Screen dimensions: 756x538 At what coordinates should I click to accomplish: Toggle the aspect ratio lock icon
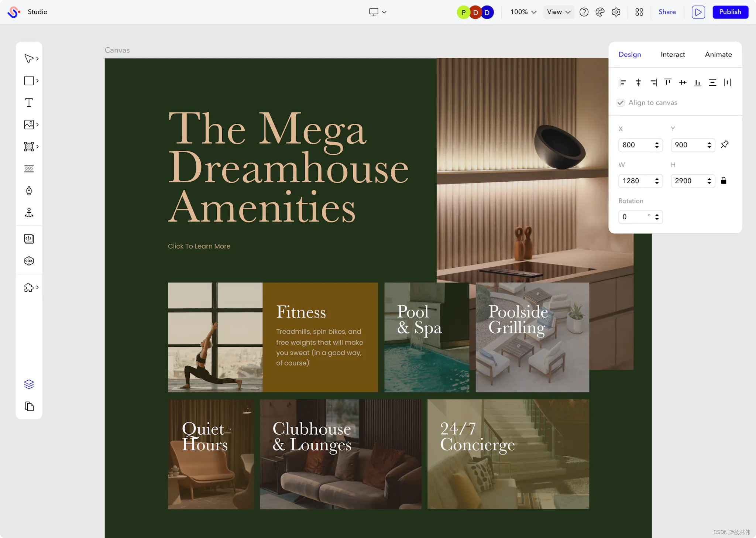pyautogui.click(x=724, y=181)
